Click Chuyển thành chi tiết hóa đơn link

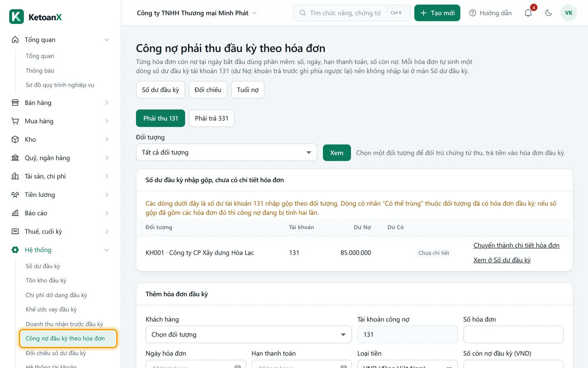(516, 245)
